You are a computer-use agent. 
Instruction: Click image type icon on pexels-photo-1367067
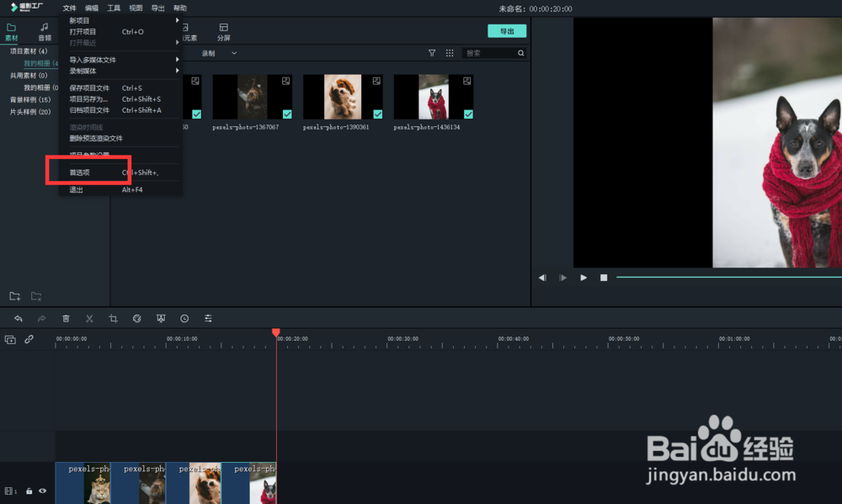point(286,81)
